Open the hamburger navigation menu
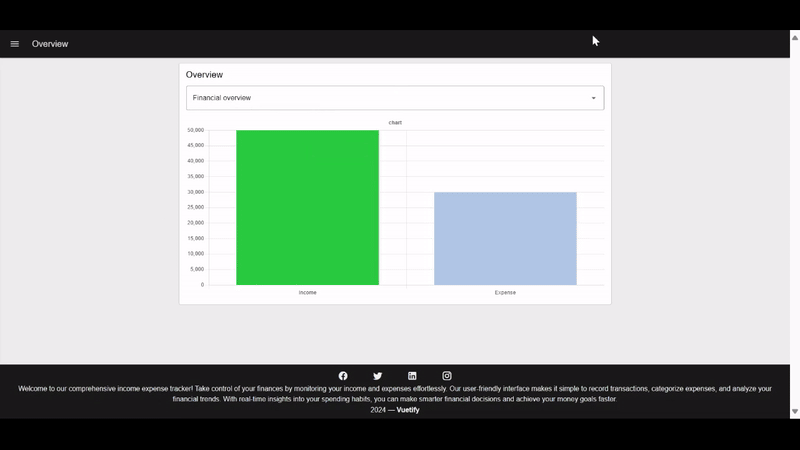800x450 pixels. [15, 44]
